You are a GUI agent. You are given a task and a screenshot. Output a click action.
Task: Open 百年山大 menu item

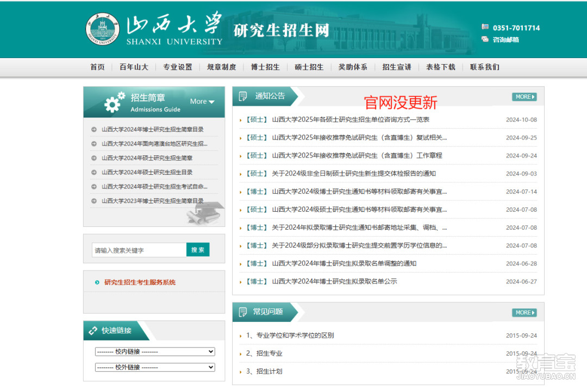click(134, 67)
